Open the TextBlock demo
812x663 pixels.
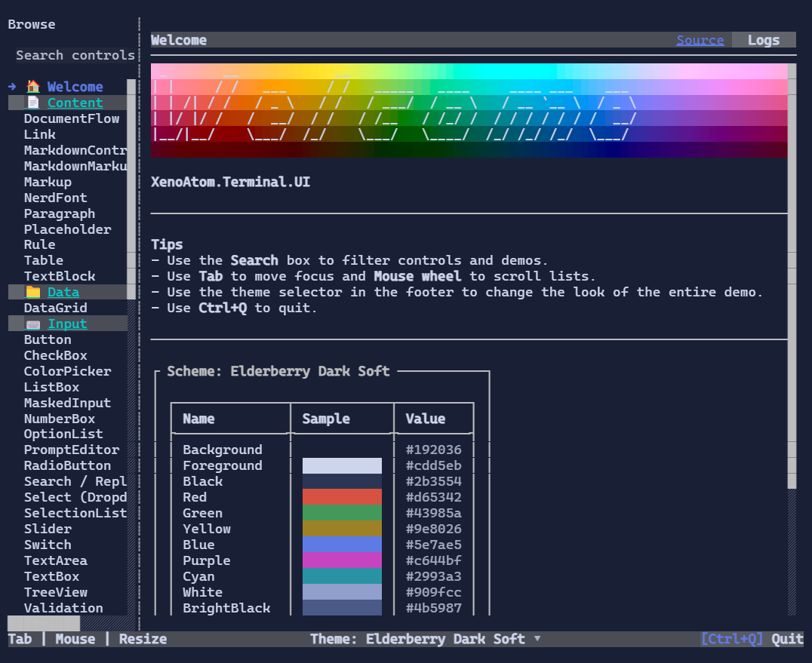pos(60,276)
